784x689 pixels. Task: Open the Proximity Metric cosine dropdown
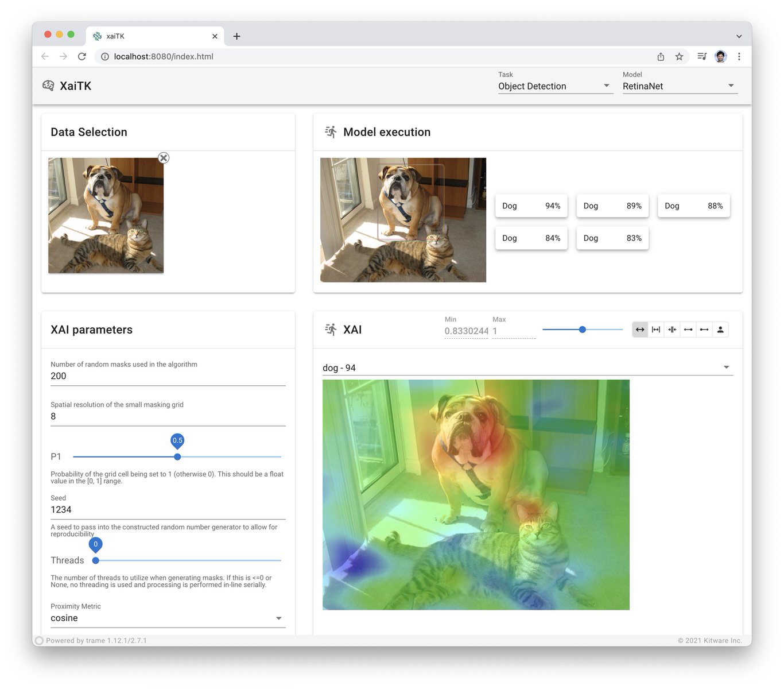(x=167, y=618)
